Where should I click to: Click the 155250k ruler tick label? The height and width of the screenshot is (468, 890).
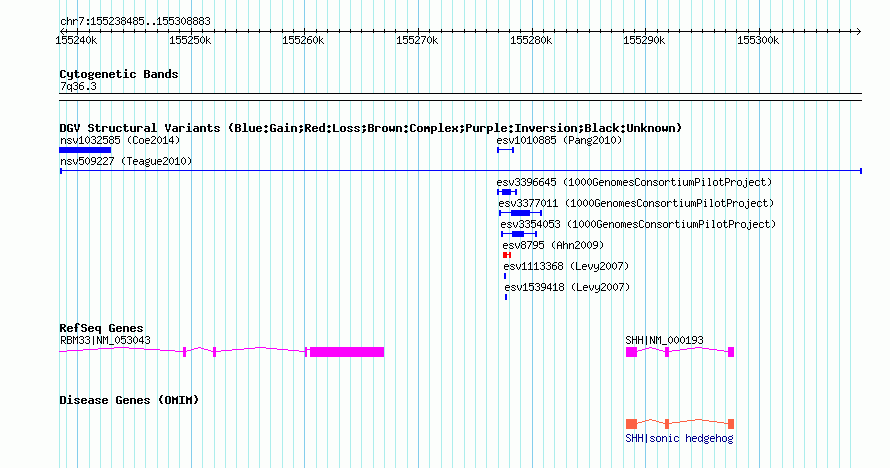pyautogui.click(x=190, y=40)
